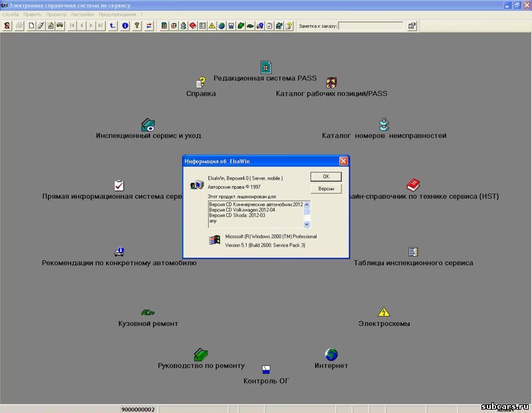Click the Руководство по ремонту label

201,366
